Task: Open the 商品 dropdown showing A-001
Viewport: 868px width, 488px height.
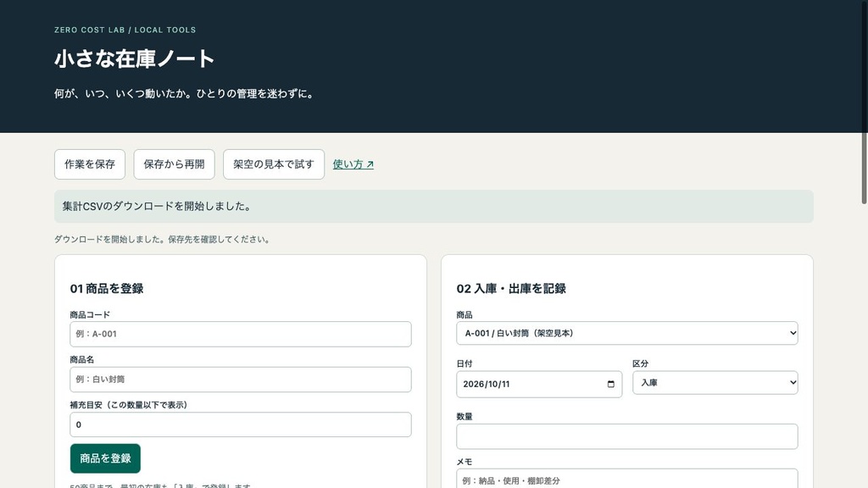Action: tap(626, 333)
